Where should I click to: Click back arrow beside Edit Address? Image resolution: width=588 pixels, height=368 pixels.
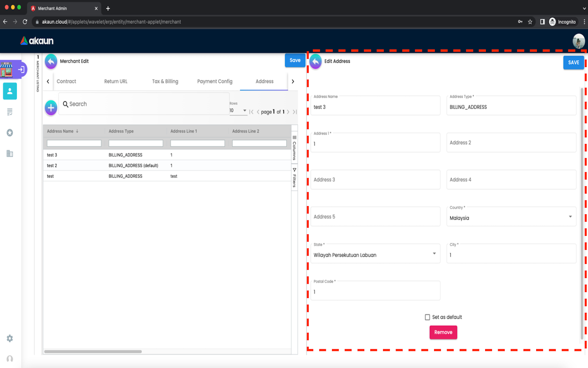pos(316,61)
